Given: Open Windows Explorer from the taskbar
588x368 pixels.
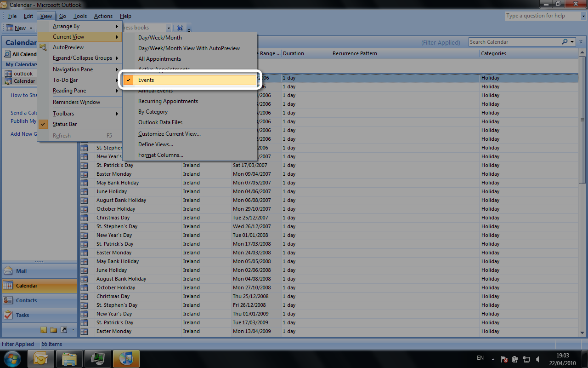Looking at the screenshot, I should click(x=69, y=358).
